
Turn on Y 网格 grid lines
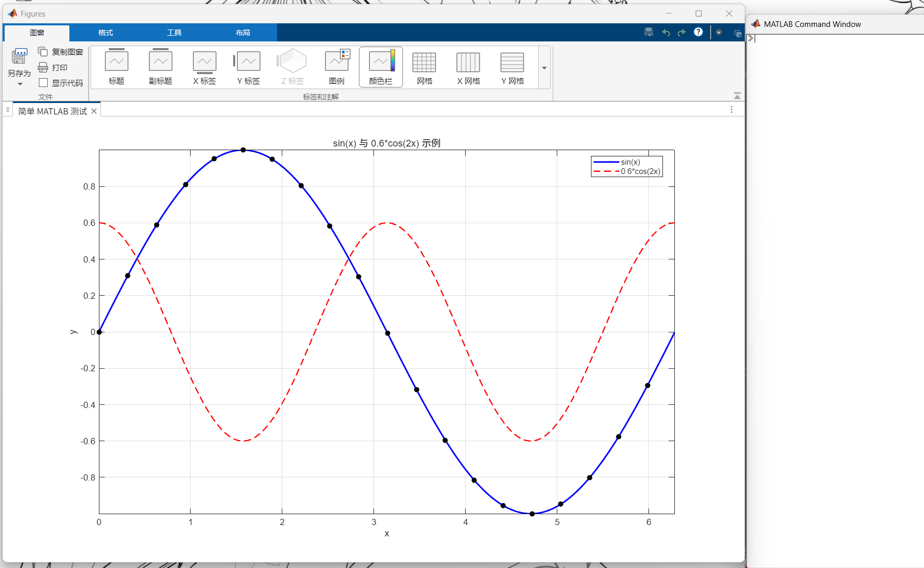[513, 67]
